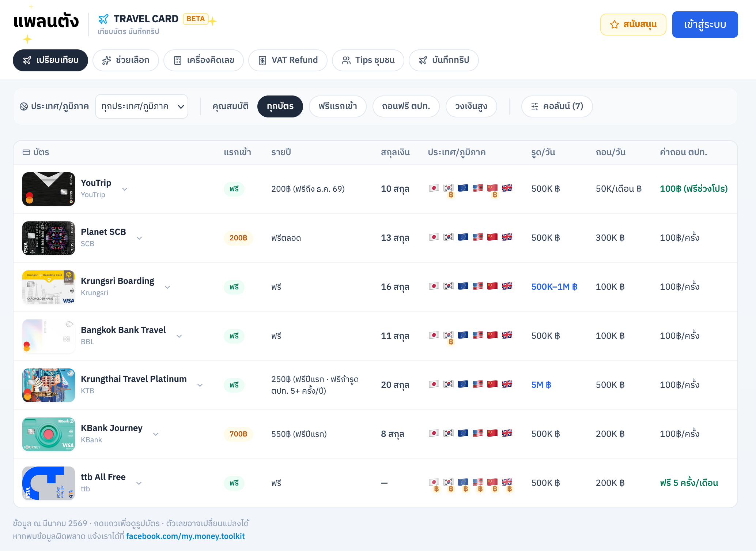The height and width of the screenshot is (551, 756).
Task: Open the คอลัมน์ (7) column selector
Action: tap(557, 106)
